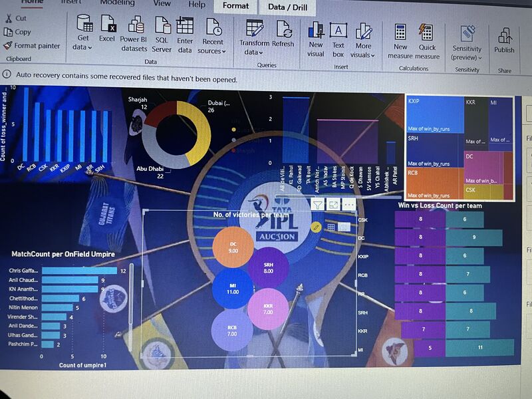Click the table grid icon near bubbles

click(331, 227)
